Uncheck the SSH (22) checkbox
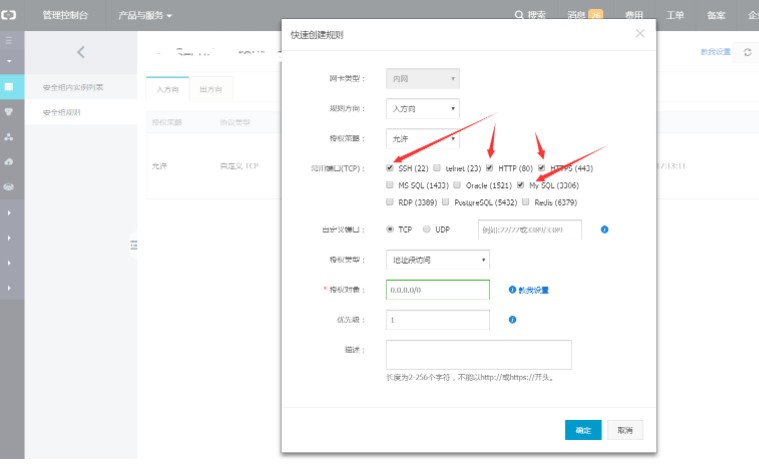This screenshot has height=467, width=759. 390,168
